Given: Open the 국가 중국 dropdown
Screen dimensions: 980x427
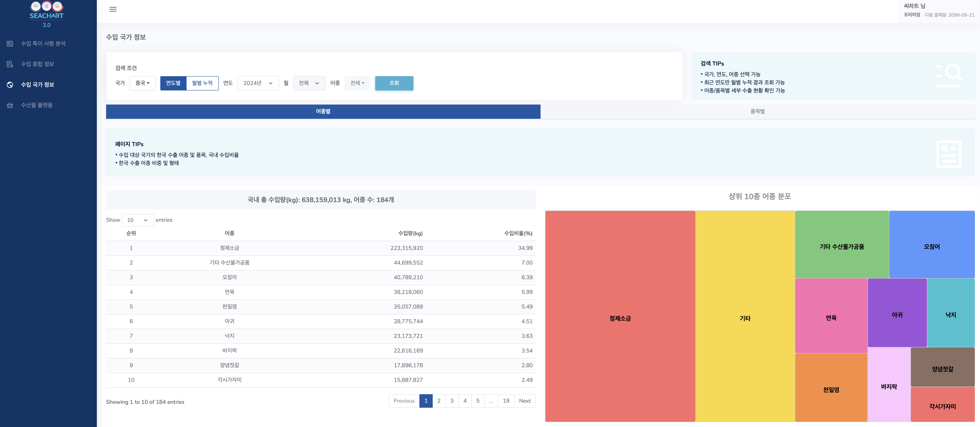Looking at the screenshot, I should [142, 83].
